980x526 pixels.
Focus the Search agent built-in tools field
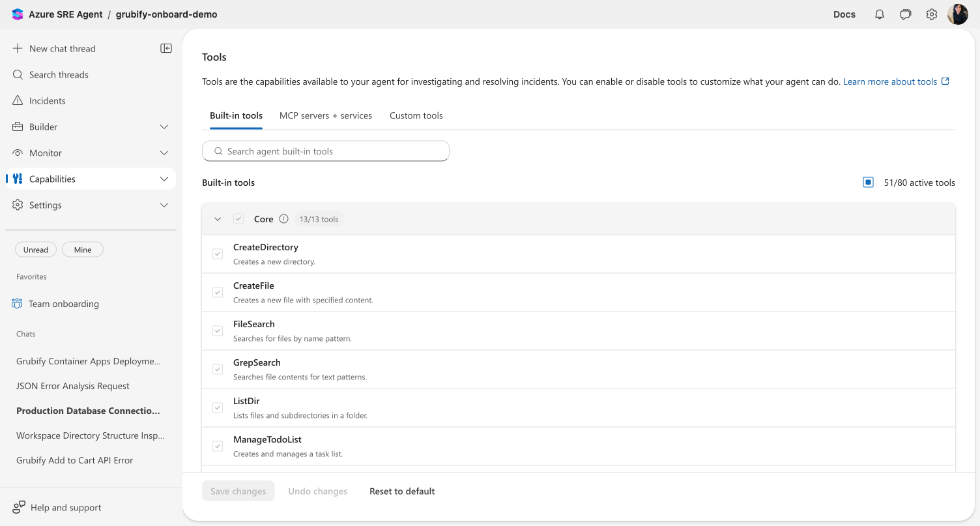[x=326, y=151]
